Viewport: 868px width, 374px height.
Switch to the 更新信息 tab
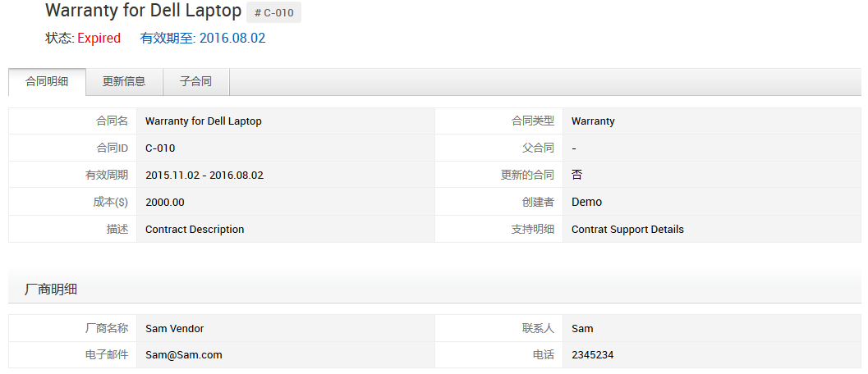124,82
